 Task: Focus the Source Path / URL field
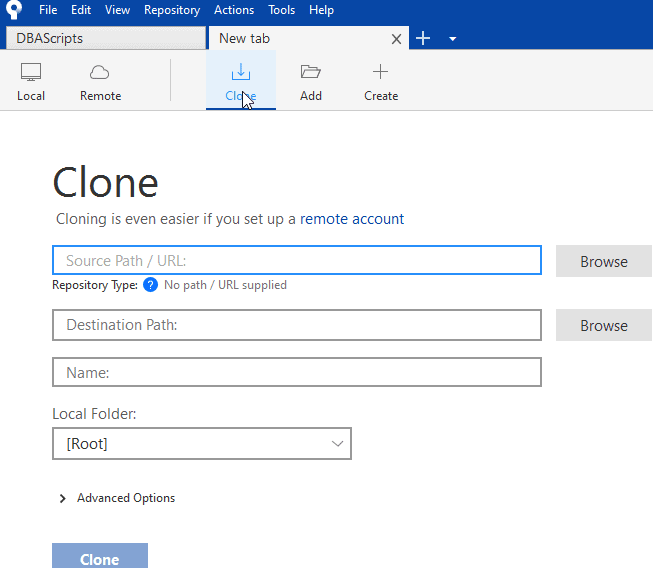pyautogui.click(x=297, y=261)
